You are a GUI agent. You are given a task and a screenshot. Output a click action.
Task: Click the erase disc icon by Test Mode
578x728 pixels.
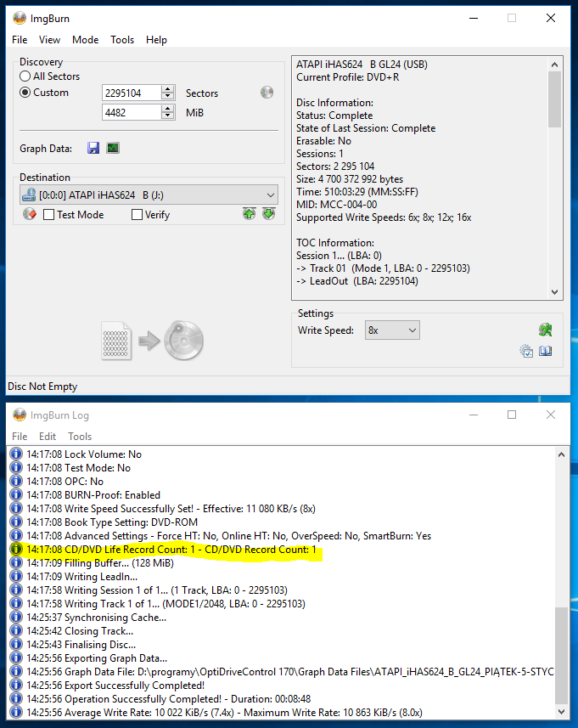[x=30, y=214]
